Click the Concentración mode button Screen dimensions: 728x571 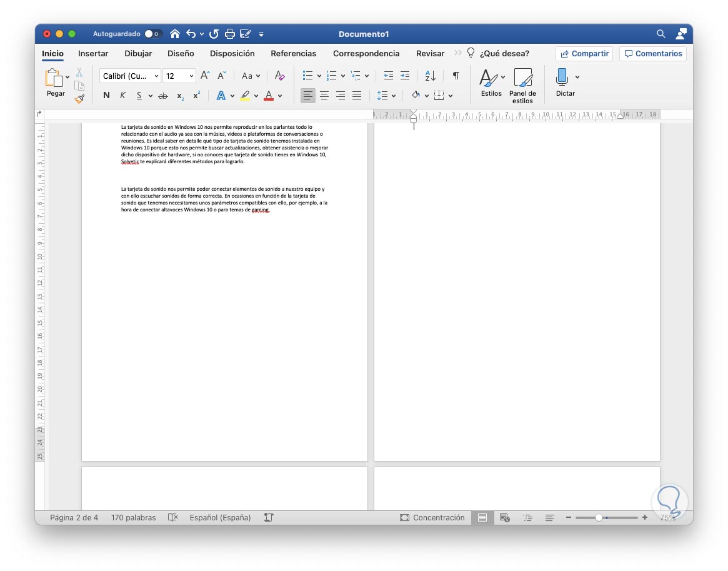click(x=432, y=518)
